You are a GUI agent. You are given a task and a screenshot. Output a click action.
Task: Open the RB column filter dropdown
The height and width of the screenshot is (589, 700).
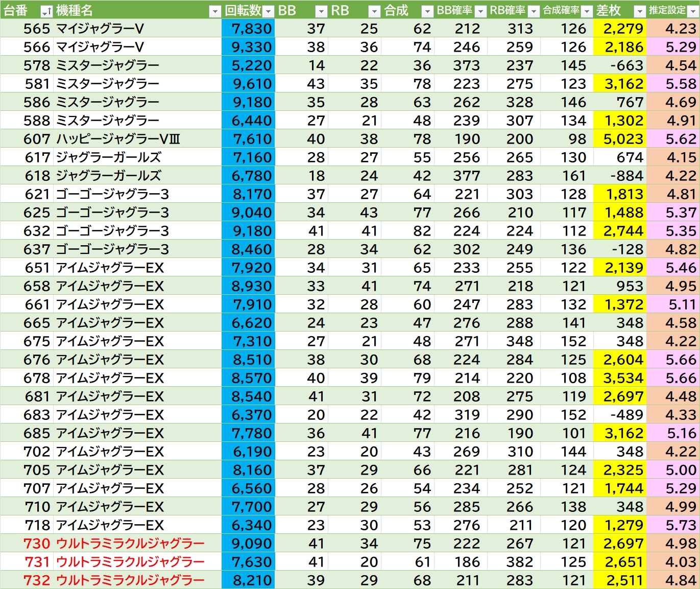pyautogui.click(x=375, y=11)
